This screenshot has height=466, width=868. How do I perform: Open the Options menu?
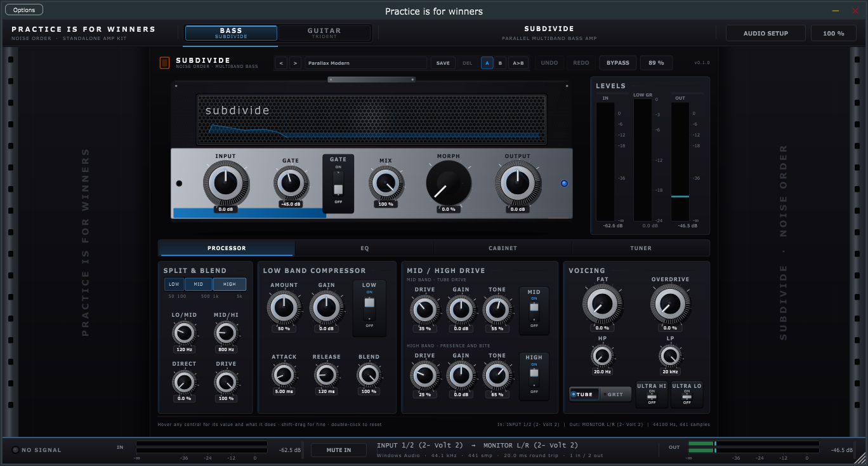[24, 10]
